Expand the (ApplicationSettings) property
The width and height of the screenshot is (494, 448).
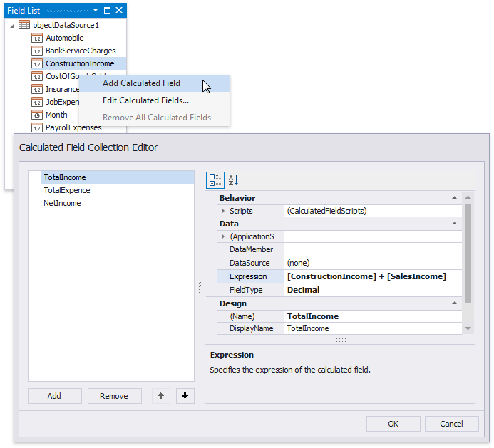point(223,236)
